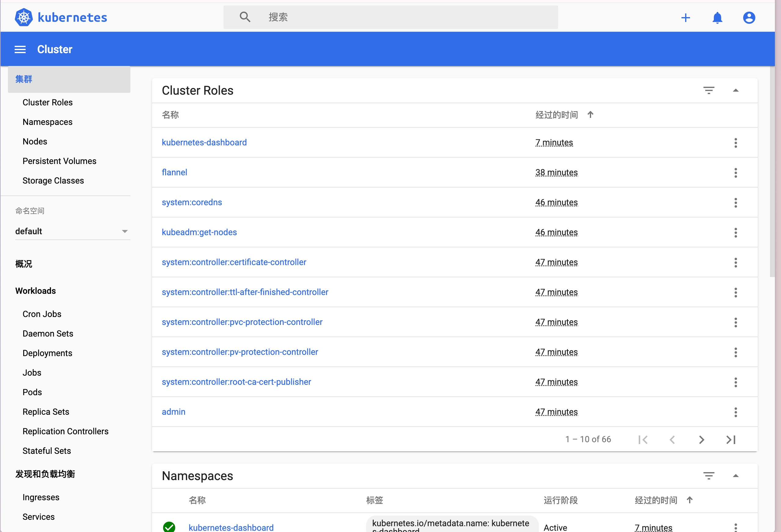The width and height of the screenshot is (781, 532).
Task: Open actions menu for ttl-after-finished-controller role
Action: [x=736, y=292]
